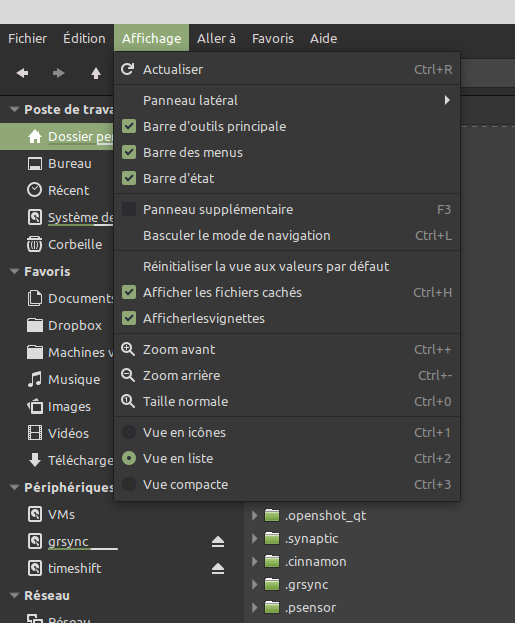The width and height of the screenshot is (515, 623).
Task: Click the back navigation arrow
Action: click(22, 73)
